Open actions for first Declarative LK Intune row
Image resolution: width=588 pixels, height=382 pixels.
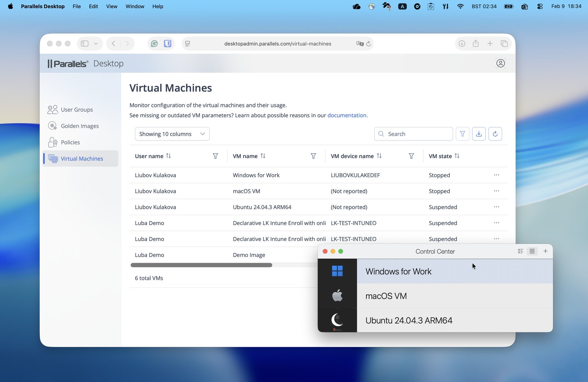[496, 223]
